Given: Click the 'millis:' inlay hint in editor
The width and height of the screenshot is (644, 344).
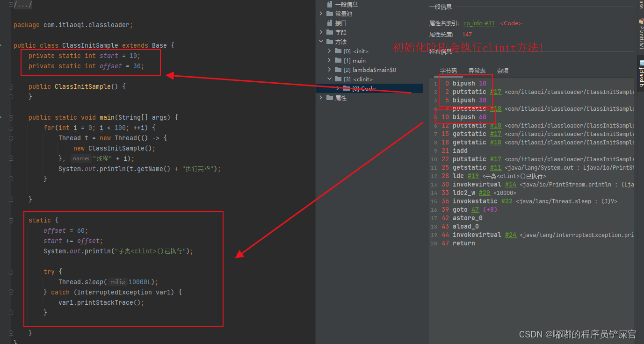Looking at the screenshot, I should 118,282.
